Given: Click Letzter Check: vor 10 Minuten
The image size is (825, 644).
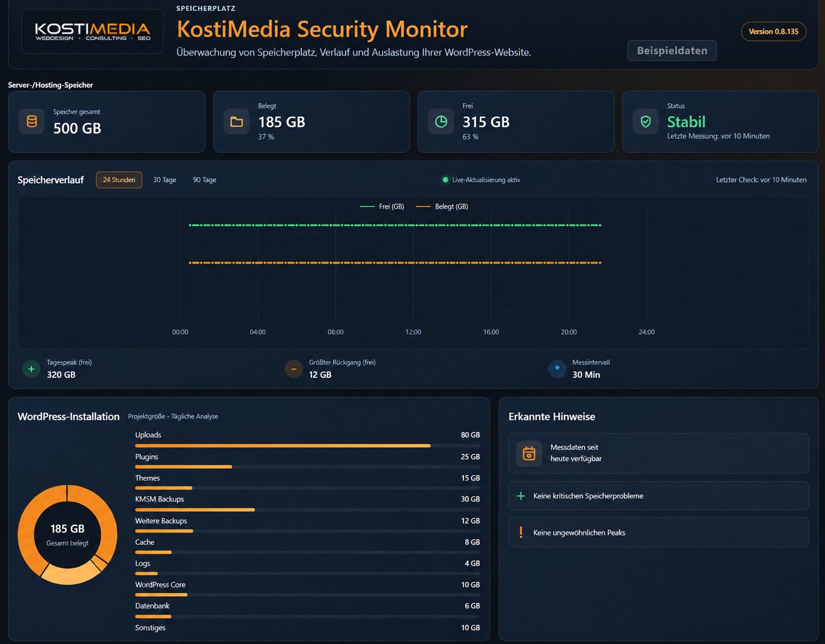Looking at the screenshot, I should pyautogui.click(x=761, y=180).
